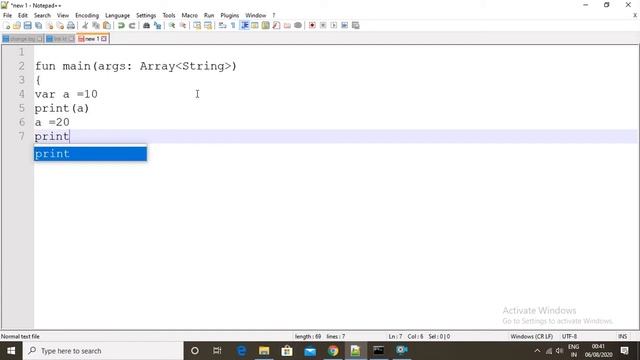Open the Settings menu
The height and width of the screenshot is (360, 640).
click(x=146, y=15)
